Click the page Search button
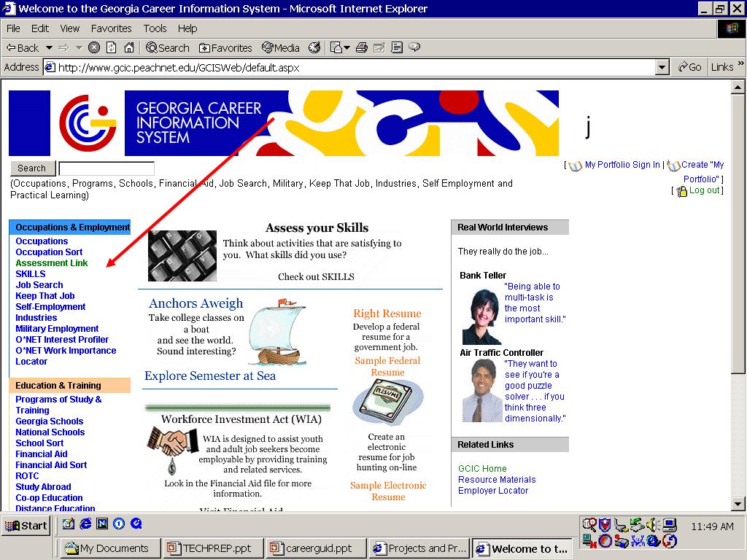 (32, 168)
